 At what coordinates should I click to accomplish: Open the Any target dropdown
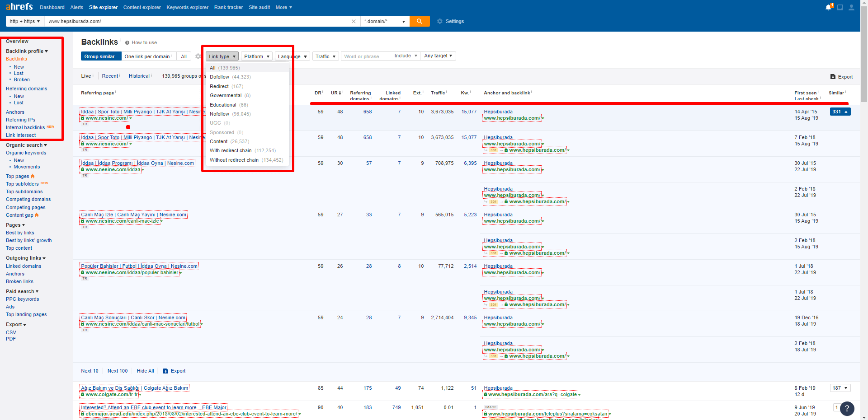(x=438, y=56)
